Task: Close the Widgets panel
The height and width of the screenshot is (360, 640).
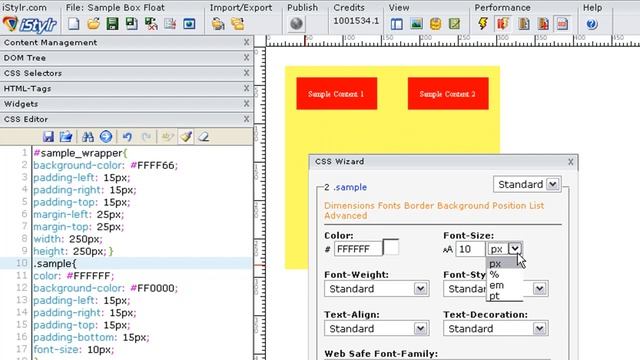Action: click(246, 104)
